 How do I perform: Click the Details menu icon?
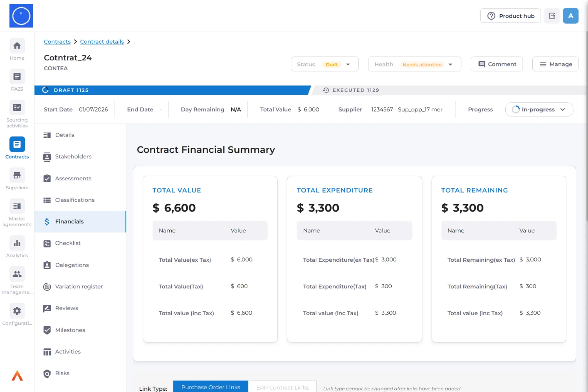[x=47, y=135]
